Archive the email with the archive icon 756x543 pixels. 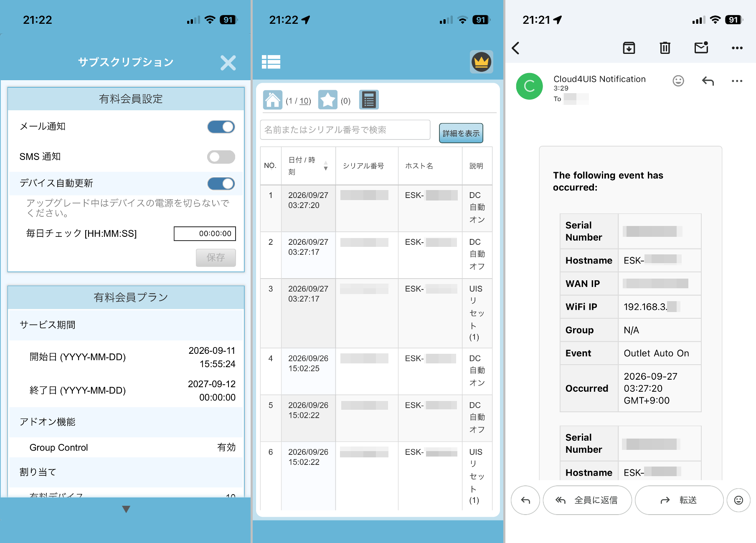tap(629, 48)
